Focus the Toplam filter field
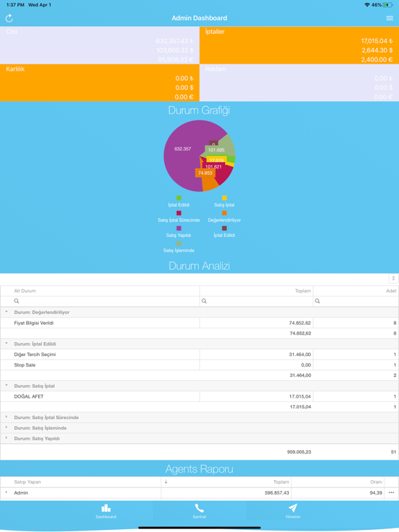 pos(256,301)
